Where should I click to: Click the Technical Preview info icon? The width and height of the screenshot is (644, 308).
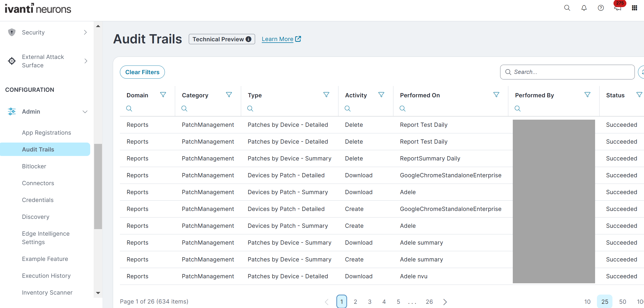(249, 39)
